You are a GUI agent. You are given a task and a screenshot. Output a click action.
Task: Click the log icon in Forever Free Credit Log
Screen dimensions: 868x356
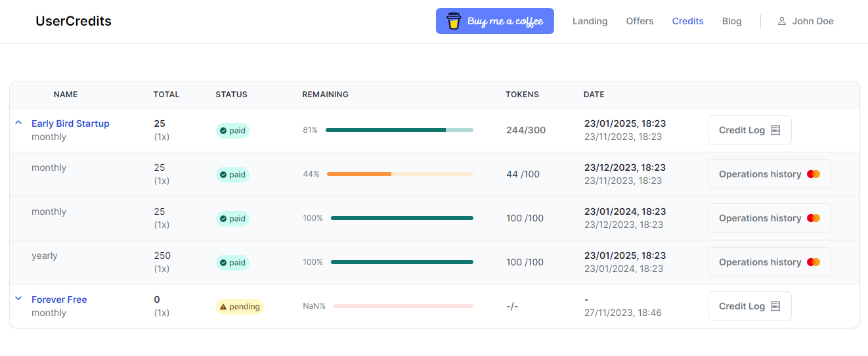[775, 306]
